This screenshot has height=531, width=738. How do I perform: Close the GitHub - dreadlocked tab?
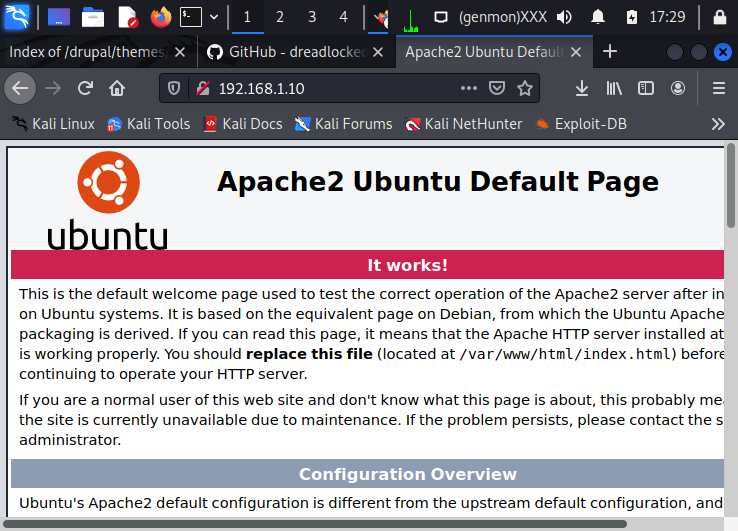coord(378,52)
